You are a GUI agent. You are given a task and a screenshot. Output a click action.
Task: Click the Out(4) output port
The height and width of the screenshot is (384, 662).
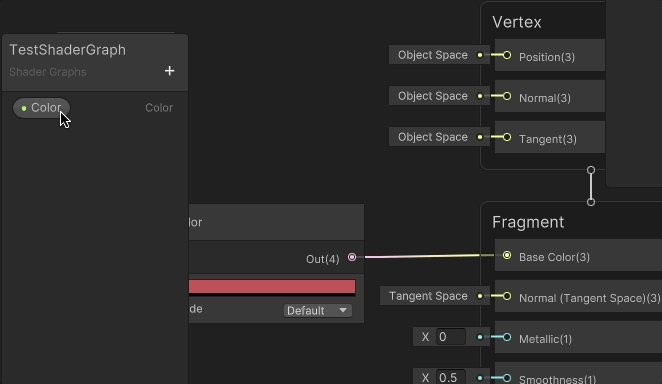(x=352, y=257)
